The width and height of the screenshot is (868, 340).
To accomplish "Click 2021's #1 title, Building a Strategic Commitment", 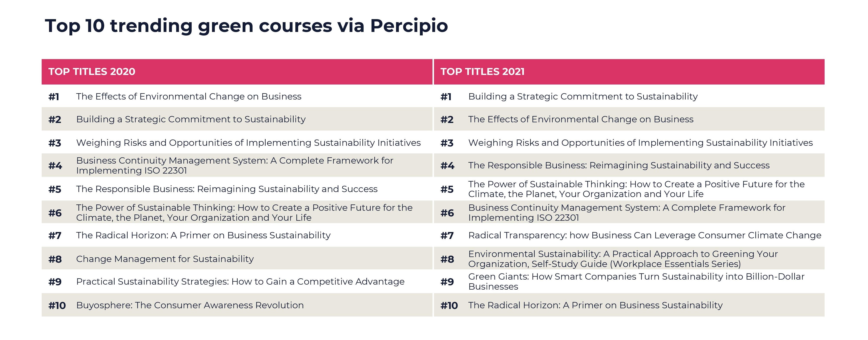I will (583, 96).
